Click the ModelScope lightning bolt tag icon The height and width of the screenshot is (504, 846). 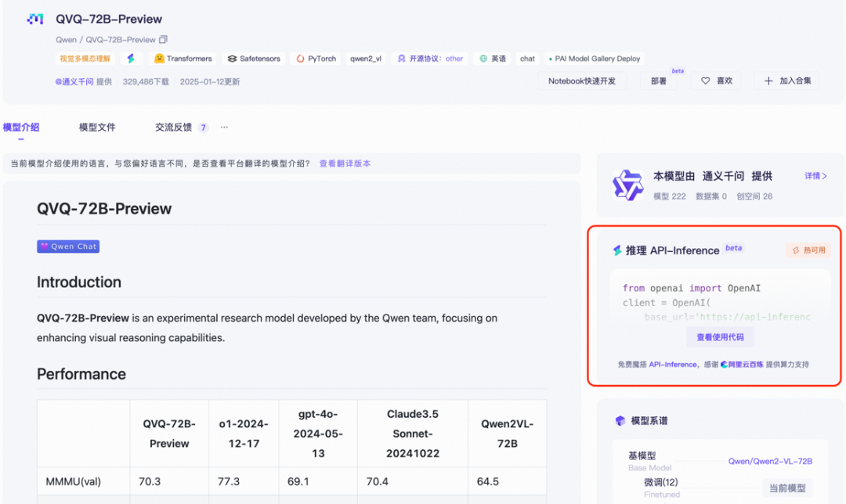click(132, 58)
